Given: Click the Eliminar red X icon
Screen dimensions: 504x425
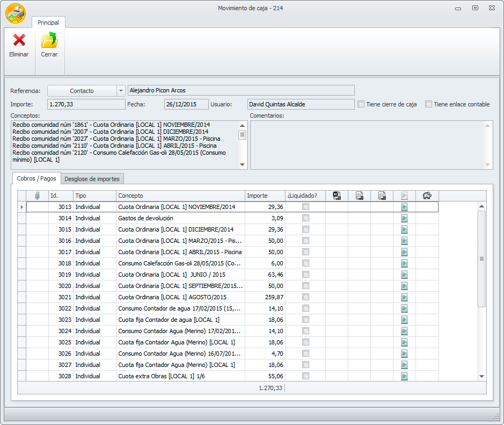Looking at the screenshot, I should click(19, 40).
